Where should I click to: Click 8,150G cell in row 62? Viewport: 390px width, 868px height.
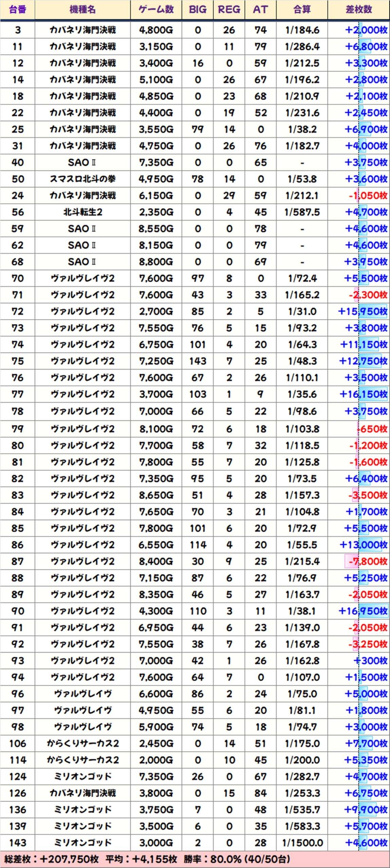[x=156, y=245]
